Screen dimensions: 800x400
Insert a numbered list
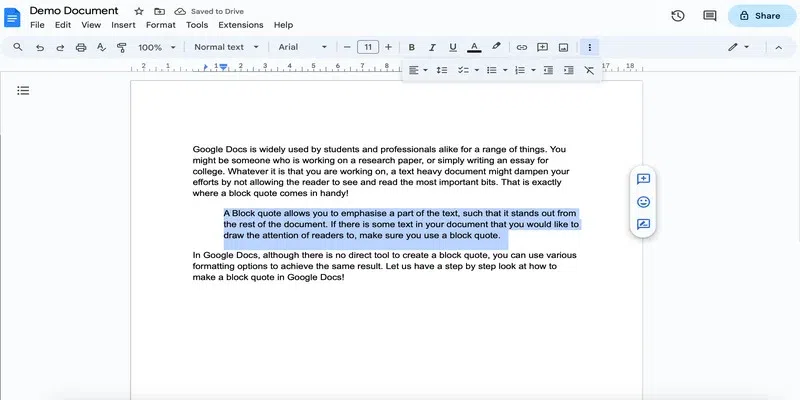tap(520, 70)
